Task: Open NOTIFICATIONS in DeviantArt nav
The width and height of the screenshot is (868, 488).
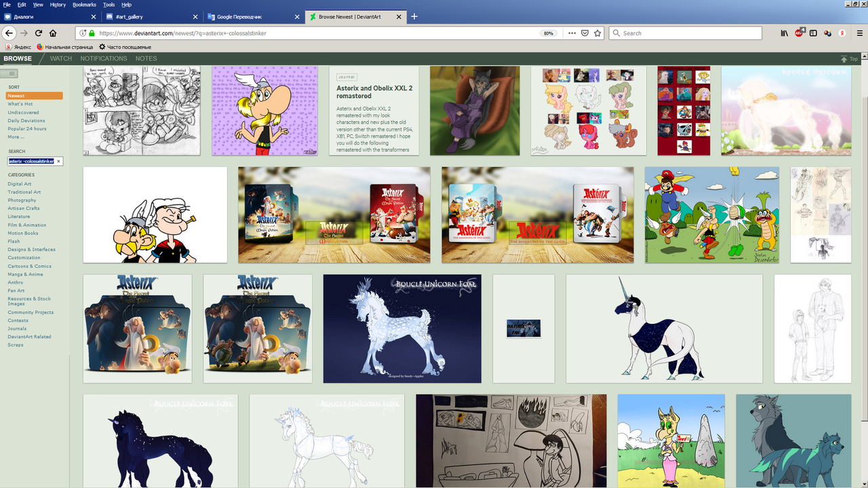Action: (104, 58)
